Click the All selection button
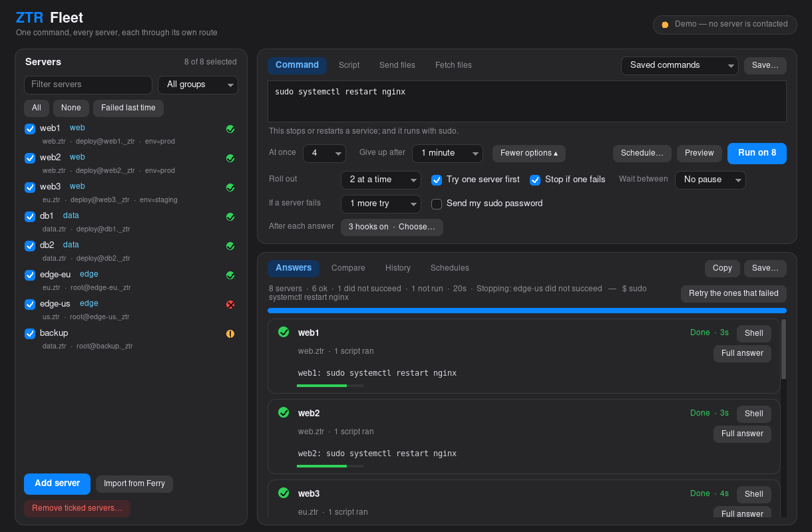 point(37,108)
